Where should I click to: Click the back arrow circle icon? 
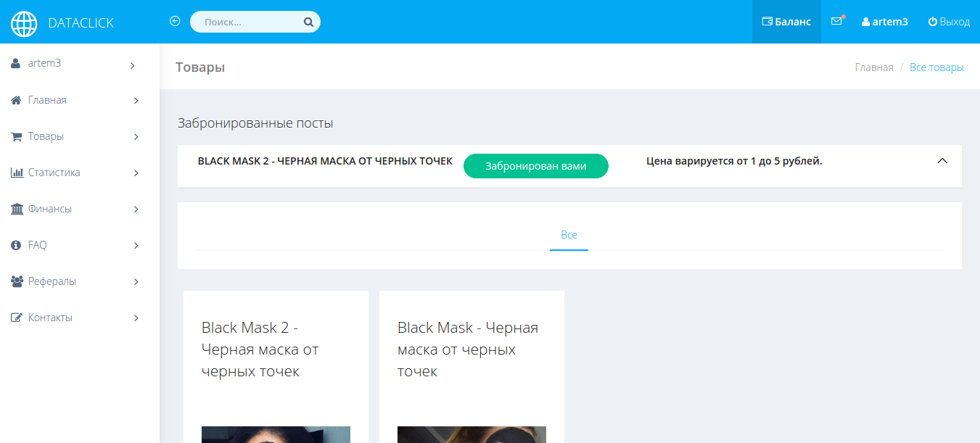point(175,21)
